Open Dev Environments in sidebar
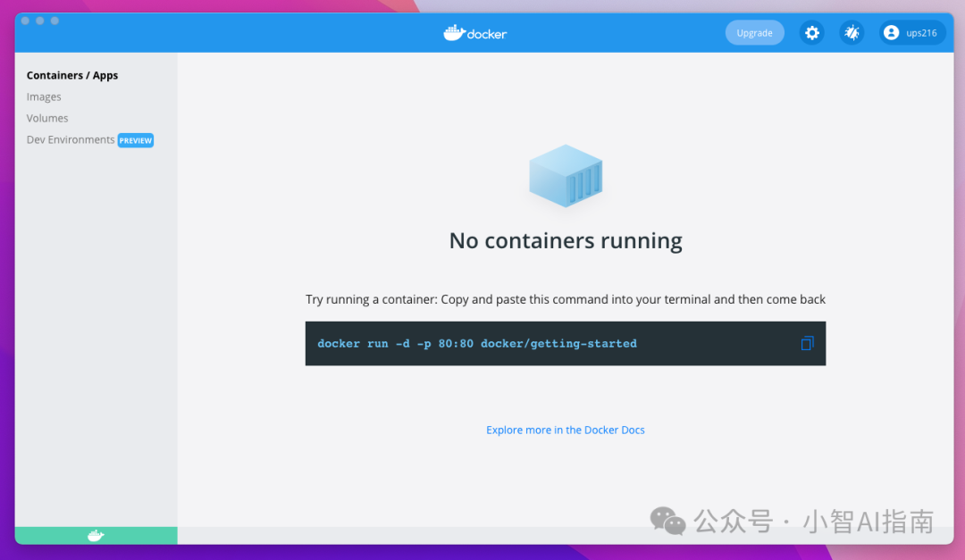This screenshot has width=965, height=560. pos(71,140)
